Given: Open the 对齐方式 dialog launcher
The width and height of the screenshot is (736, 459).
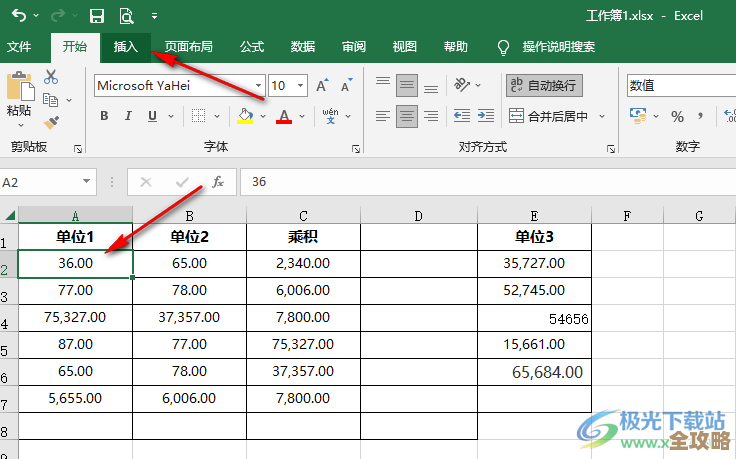Looking at the screenshot, I should [610, 149].
